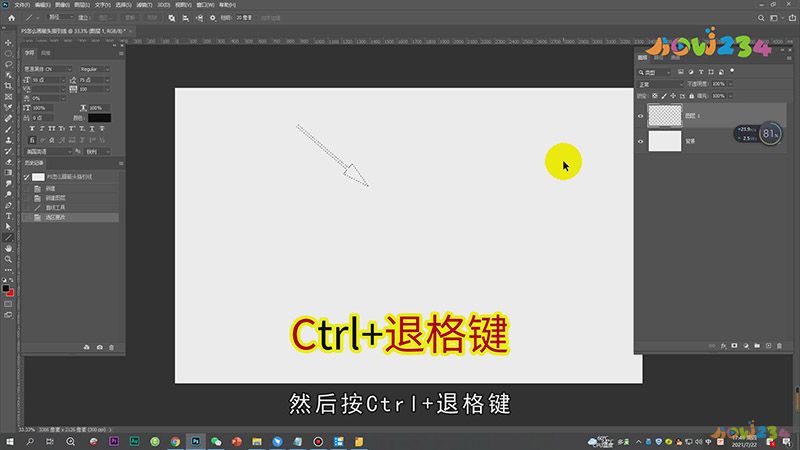Screen dimensions: 800x450
Task: Open font family dropdown in Character panel
Action: [48, 69]
